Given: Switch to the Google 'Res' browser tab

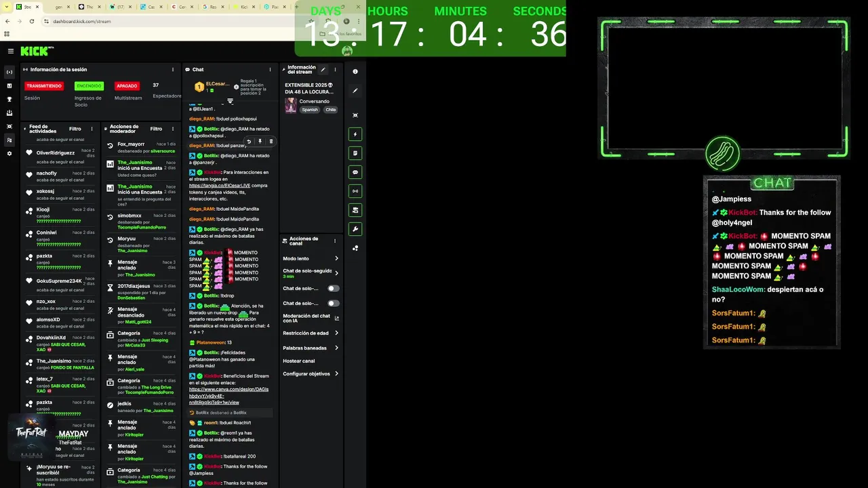Looking at the screenshot, I should point(213,7).
